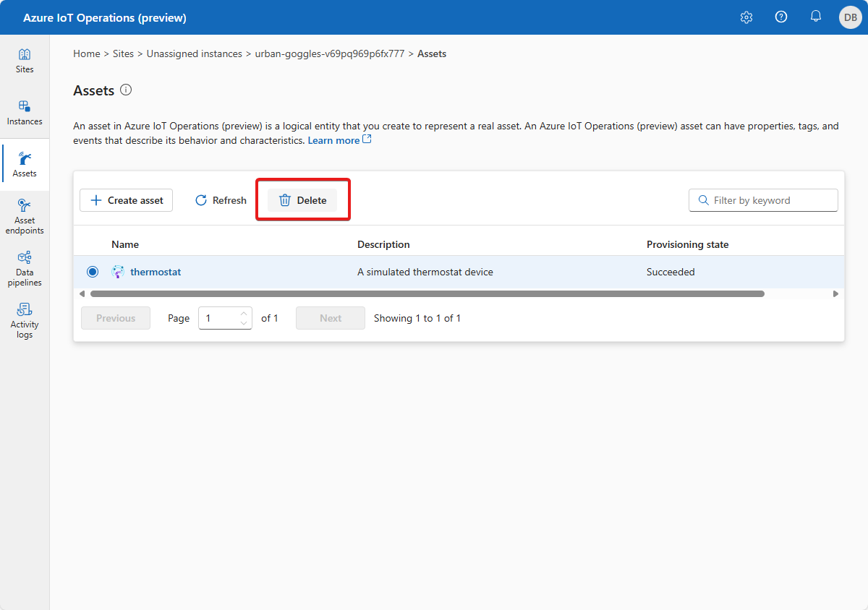Click the Provisioning state column header
The width and height of the screenshot is (868, 610).
coord(687,244)
